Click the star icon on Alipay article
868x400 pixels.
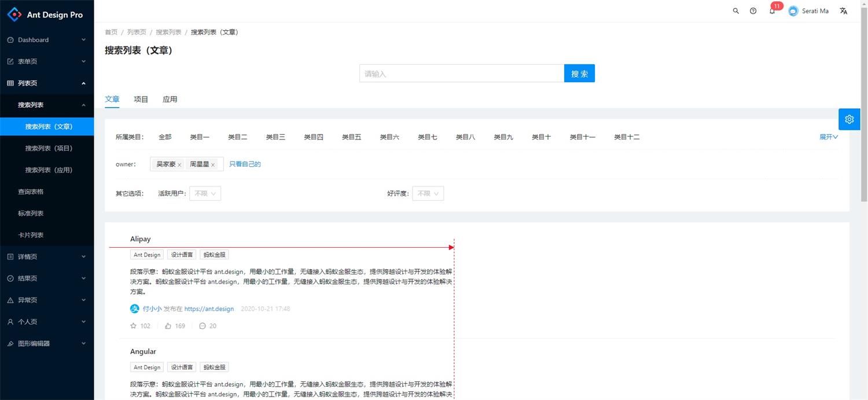134,326
